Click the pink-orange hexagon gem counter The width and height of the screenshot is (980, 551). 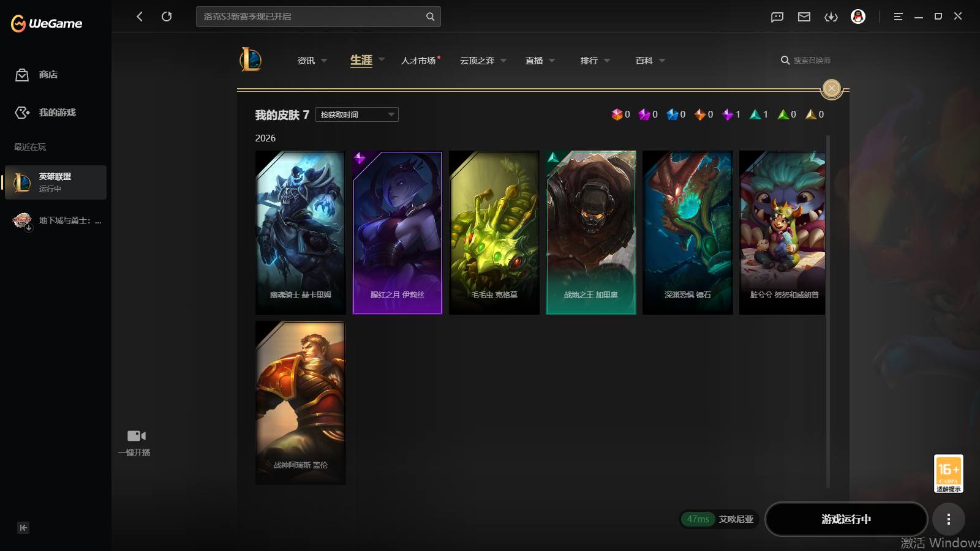pyautogui.click(x=620, y=114)
